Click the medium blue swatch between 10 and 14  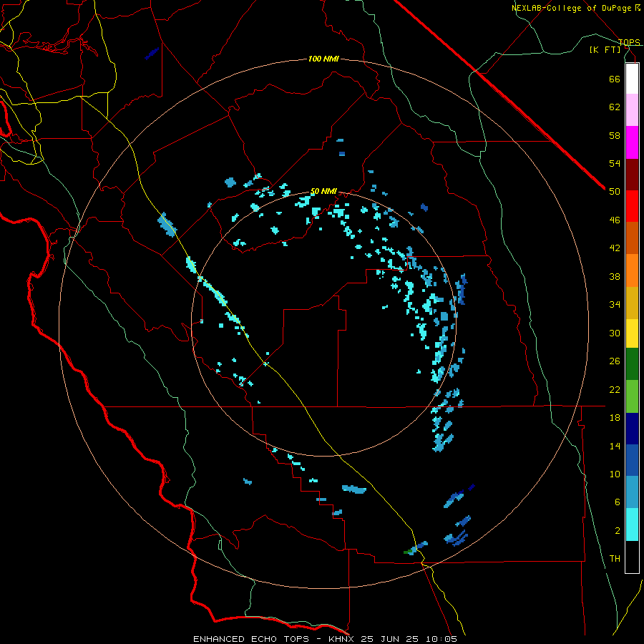point(632,460)
